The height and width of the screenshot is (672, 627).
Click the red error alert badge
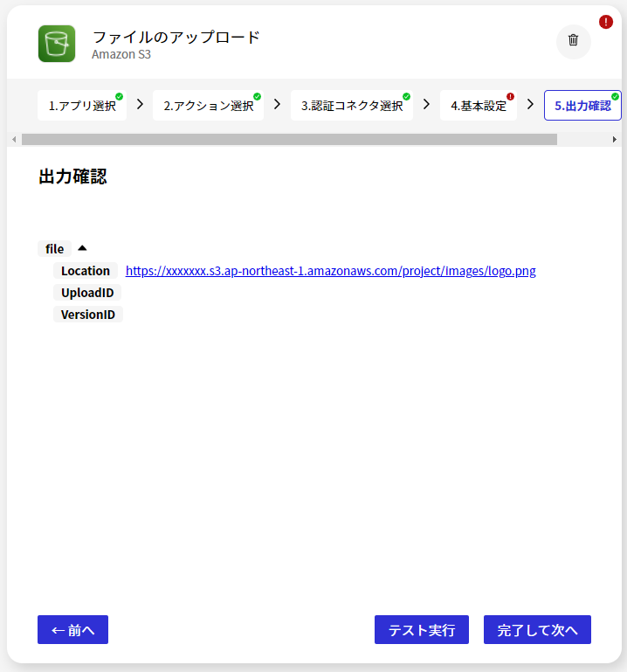[605, 22]
